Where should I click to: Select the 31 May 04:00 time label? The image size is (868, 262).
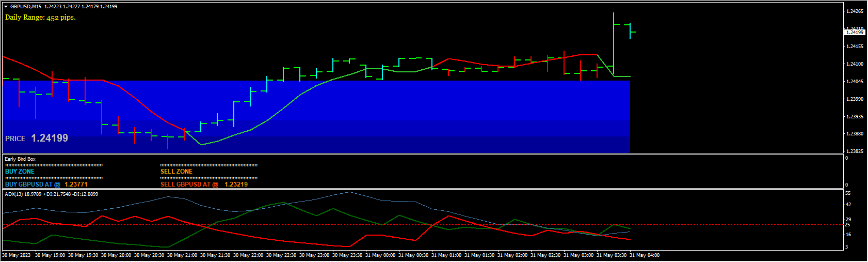click(645, 255)
